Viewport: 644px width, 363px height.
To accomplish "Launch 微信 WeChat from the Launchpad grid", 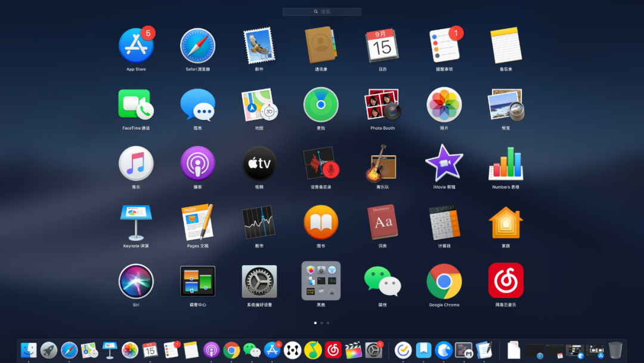I will (382, 281).
